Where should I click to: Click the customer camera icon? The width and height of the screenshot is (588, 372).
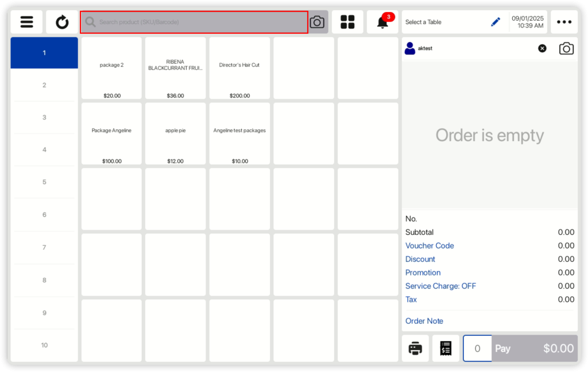566,48
